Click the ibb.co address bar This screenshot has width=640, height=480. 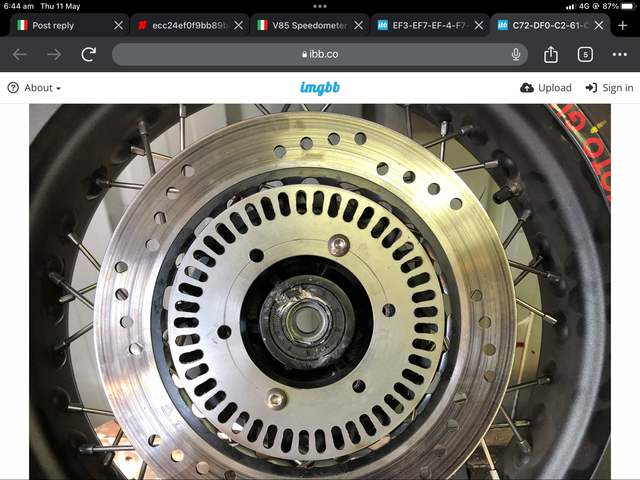pos(320,54)
